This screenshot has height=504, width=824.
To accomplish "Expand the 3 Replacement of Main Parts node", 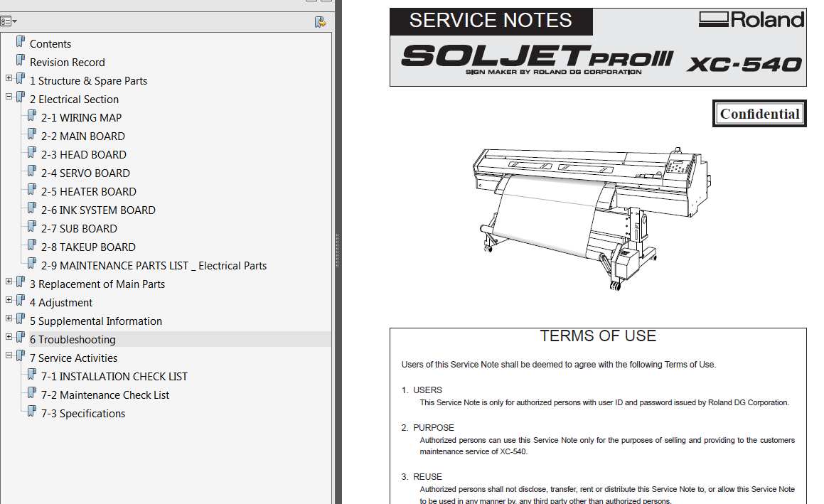I will click(9, 282).
